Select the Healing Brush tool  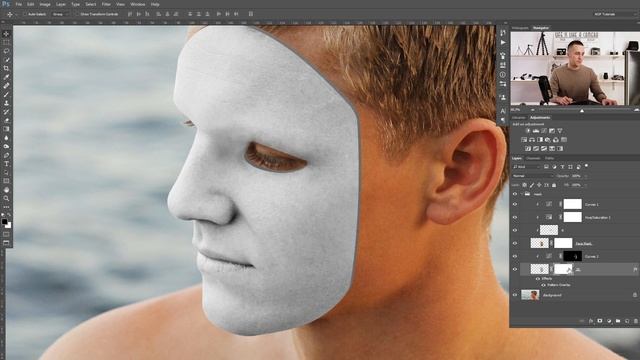[6, 86]
